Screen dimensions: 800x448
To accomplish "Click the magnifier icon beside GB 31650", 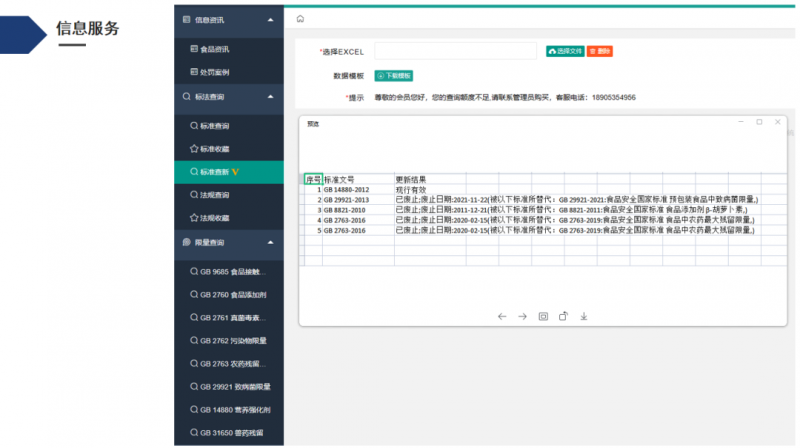I will (194, 432).
